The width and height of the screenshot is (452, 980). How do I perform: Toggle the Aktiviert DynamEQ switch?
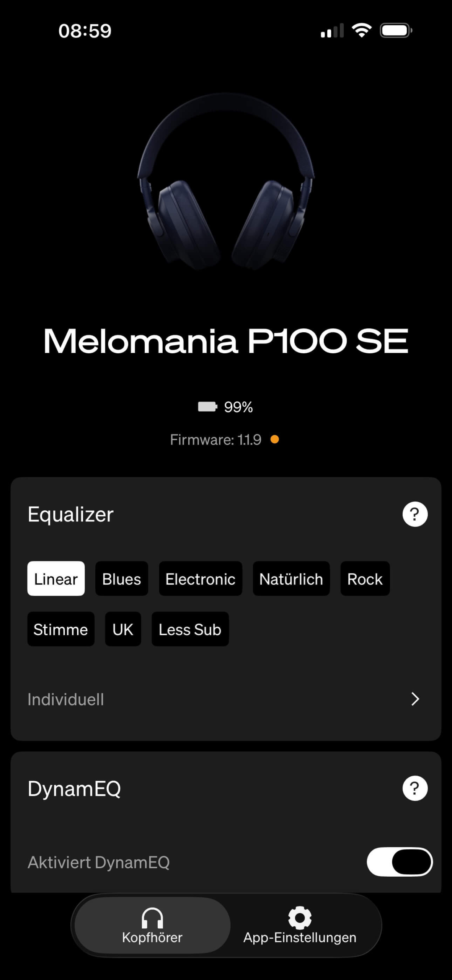click(400, 862)
